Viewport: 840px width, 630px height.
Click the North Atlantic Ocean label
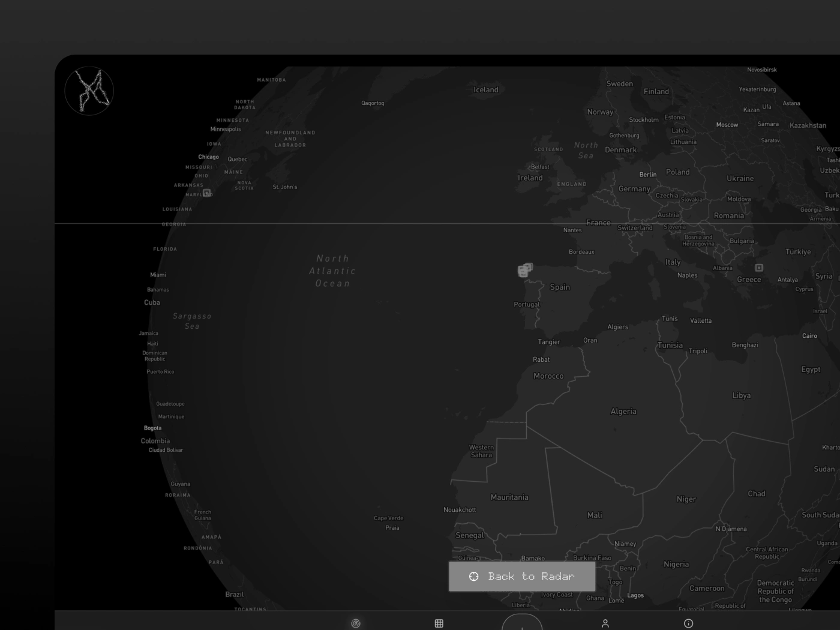[x=332, y=271]
